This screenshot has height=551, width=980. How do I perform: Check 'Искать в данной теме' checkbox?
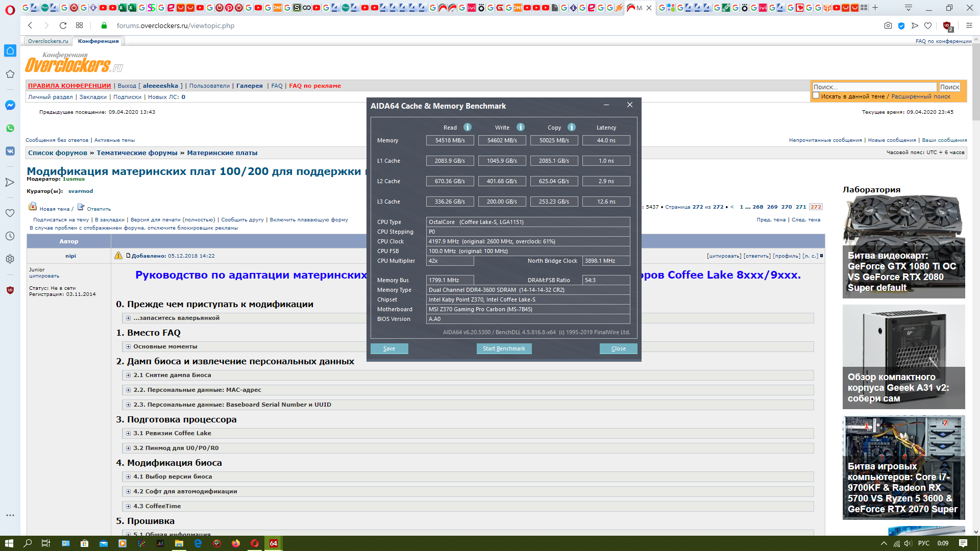(x=816, y=95)
